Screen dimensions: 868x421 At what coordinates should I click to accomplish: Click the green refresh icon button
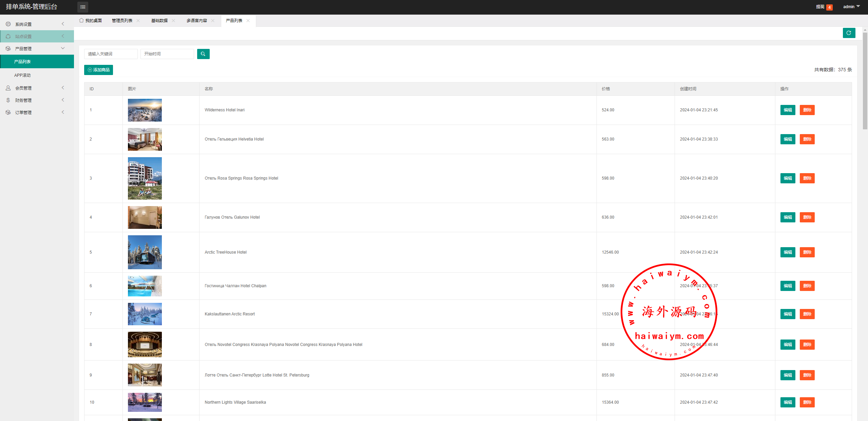point(849,33)
